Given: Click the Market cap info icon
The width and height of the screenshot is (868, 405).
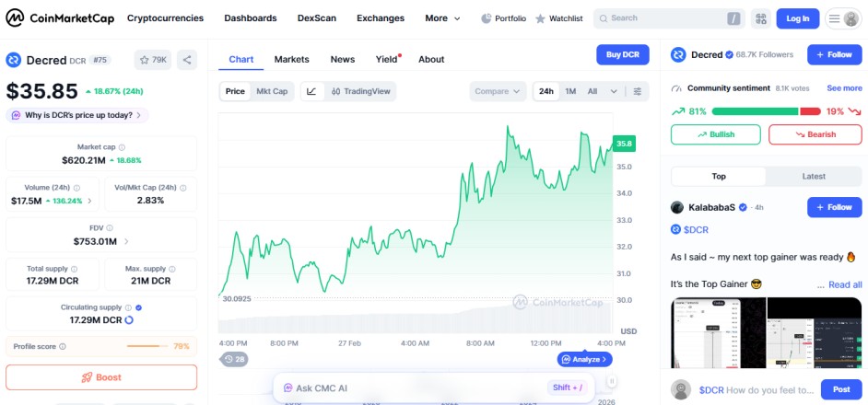Looking at the screenshot, I should click(x=122, y=147).
